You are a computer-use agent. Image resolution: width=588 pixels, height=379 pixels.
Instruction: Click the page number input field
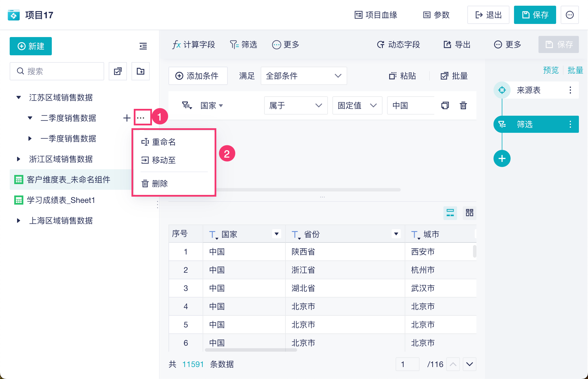(x=407, y=364)
